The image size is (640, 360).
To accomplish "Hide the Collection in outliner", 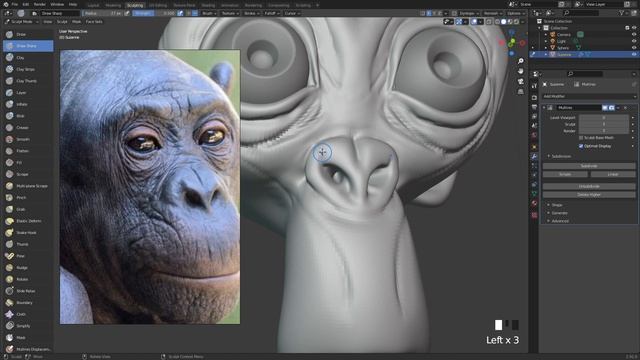I will point(634,28).
